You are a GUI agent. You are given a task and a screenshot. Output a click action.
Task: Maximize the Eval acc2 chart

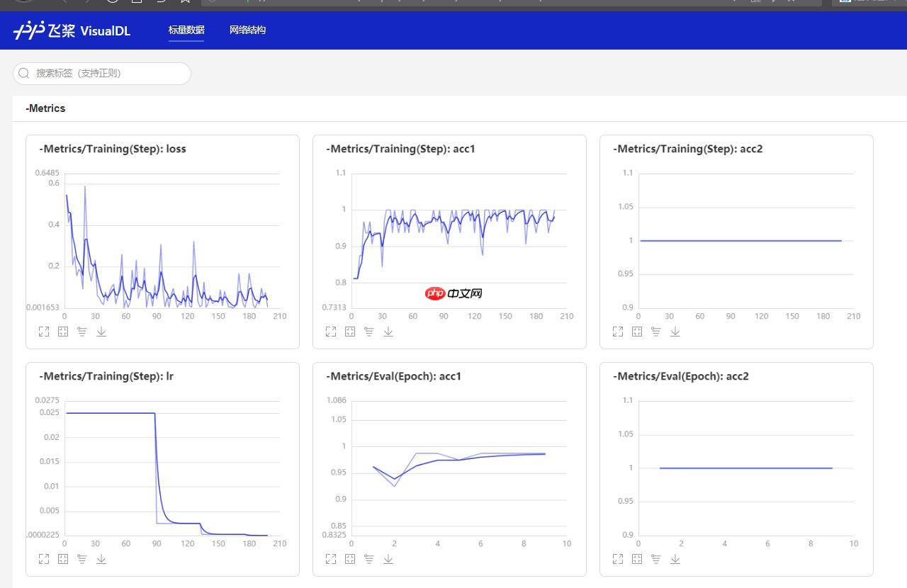(x=618, y=559)
